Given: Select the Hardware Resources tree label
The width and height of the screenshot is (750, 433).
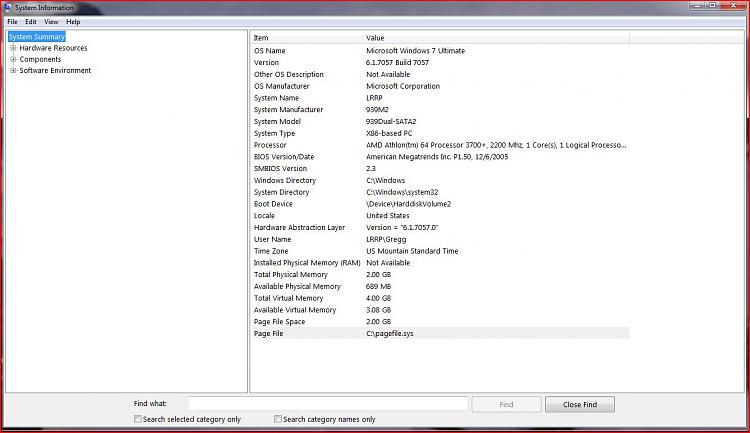Looking at the screenshot, I should tap(53, 48).
